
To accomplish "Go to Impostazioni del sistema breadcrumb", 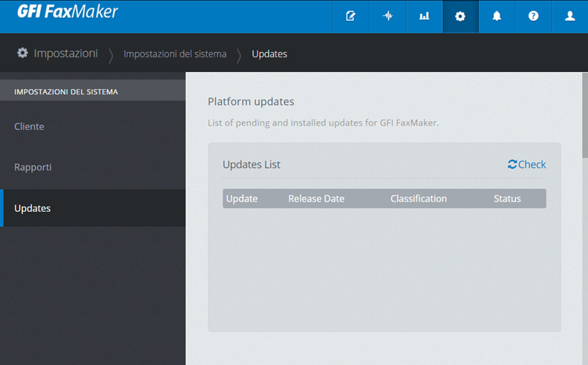I will click(174, 54).
